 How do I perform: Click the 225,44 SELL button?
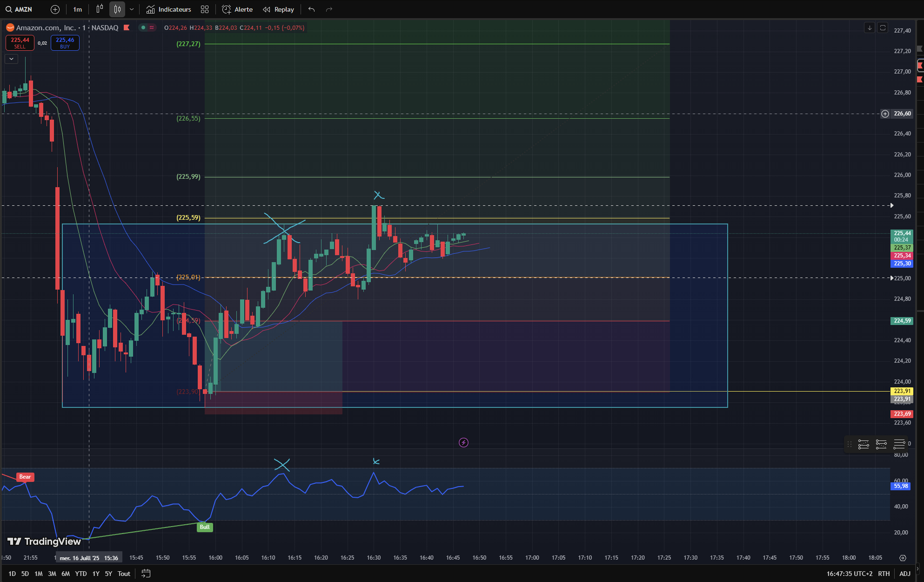click(x=20, y=43)
